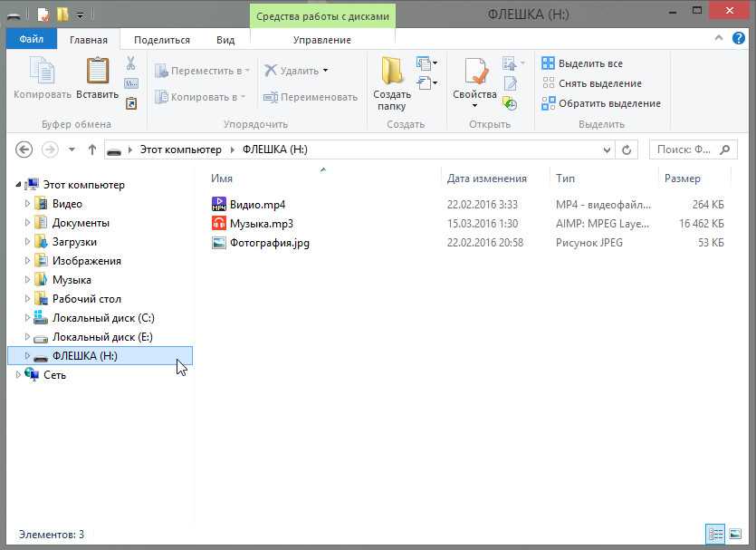Click the Forward navigation arrow
The height and width of the screenshot is (550, 756).
point(50,150)
